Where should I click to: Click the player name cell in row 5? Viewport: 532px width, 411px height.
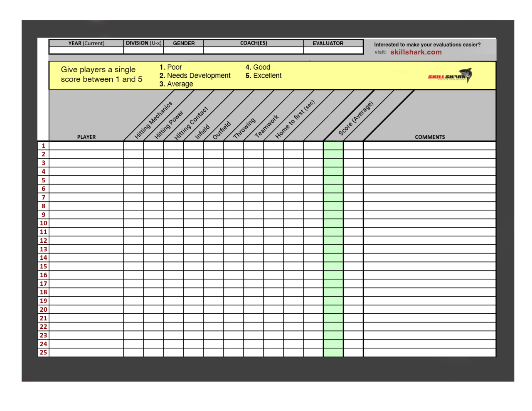pos(86,180)
